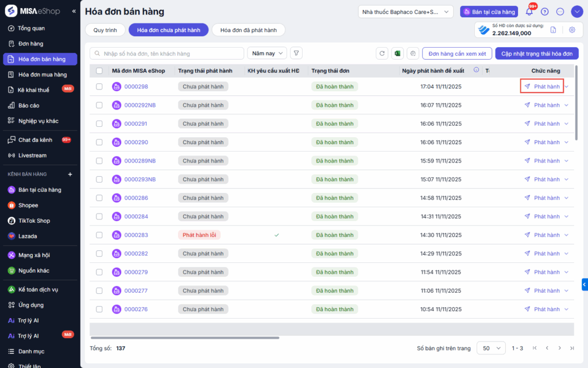588x368 pixels.
Task: Open the "Năm nay" period dropdown
Action: point(267,53)
